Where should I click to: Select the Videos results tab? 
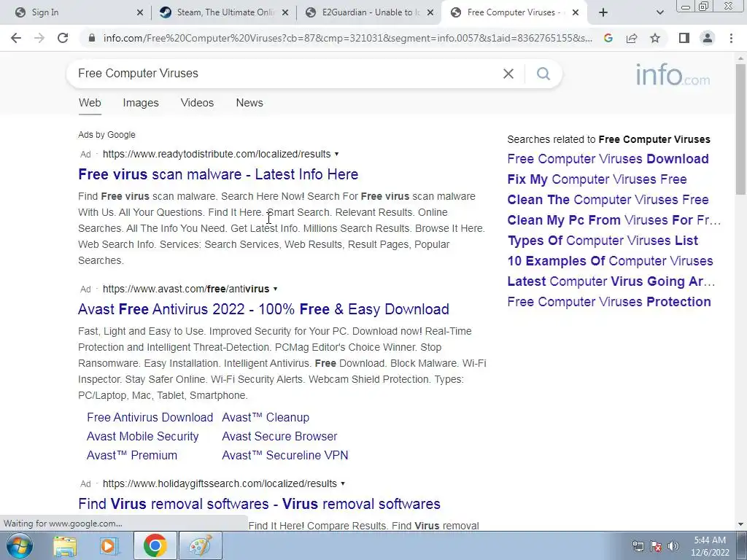197,103
